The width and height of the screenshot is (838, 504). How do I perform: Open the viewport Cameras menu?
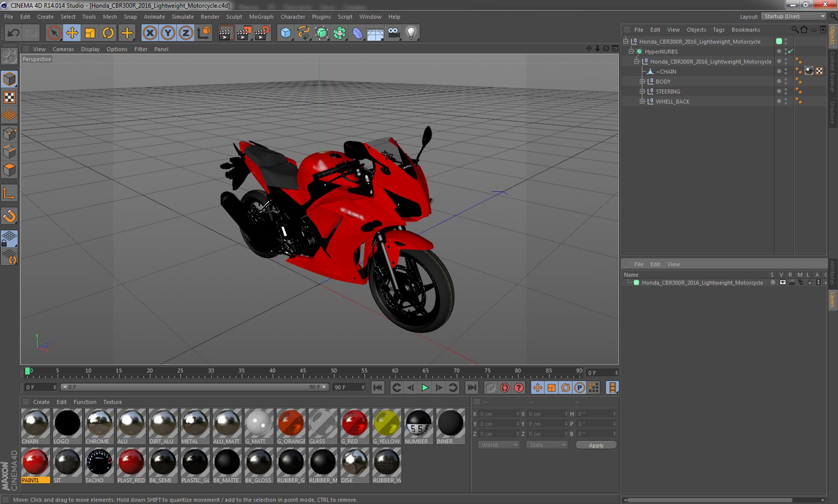point(63,49)
